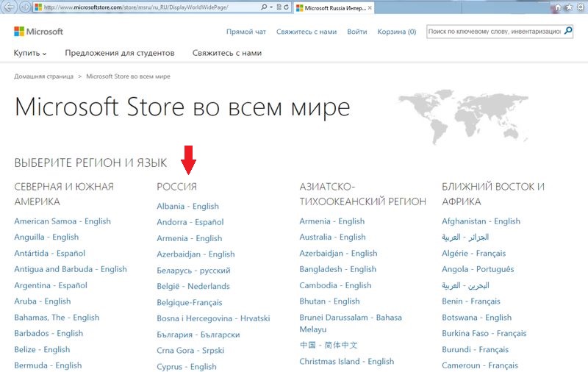Select Antártida - Español

pyautogui.click(x=50, y=253)
